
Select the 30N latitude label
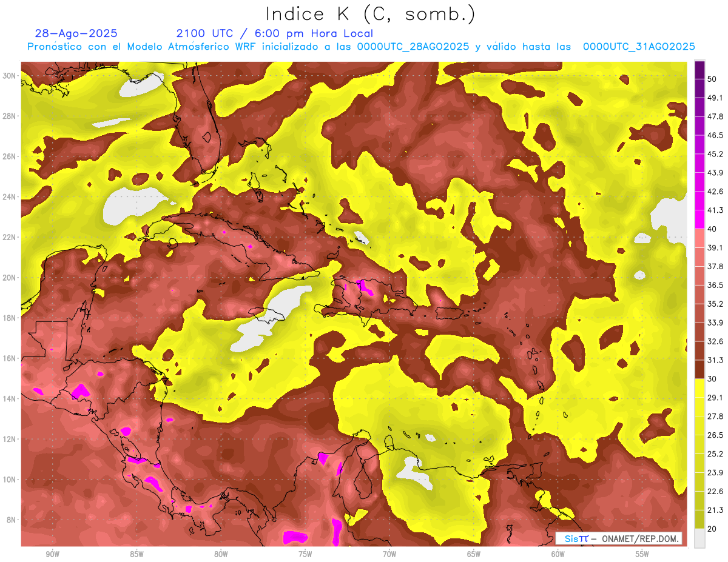9,76
